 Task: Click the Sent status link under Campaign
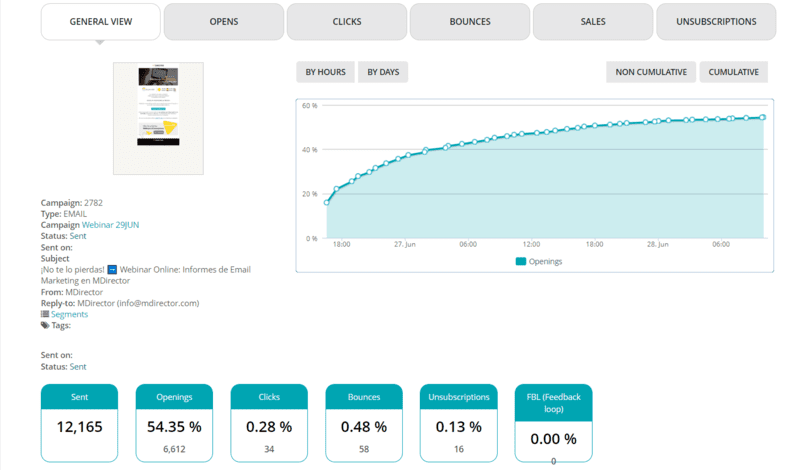point(78,236)
